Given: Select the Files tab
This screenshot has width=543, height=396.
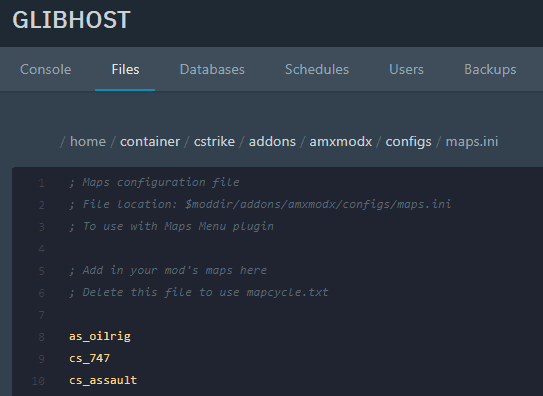Looking at the screenshot, I should (125, 69).
